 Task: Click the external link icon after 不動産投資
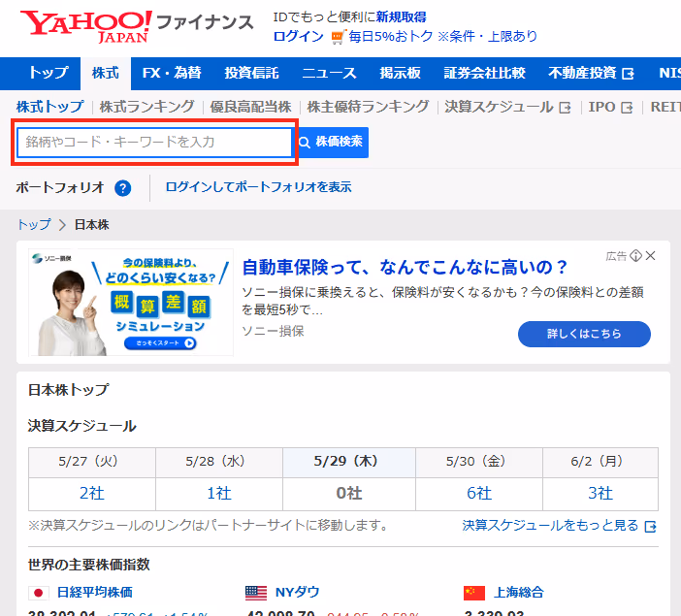tap(628, 74)
